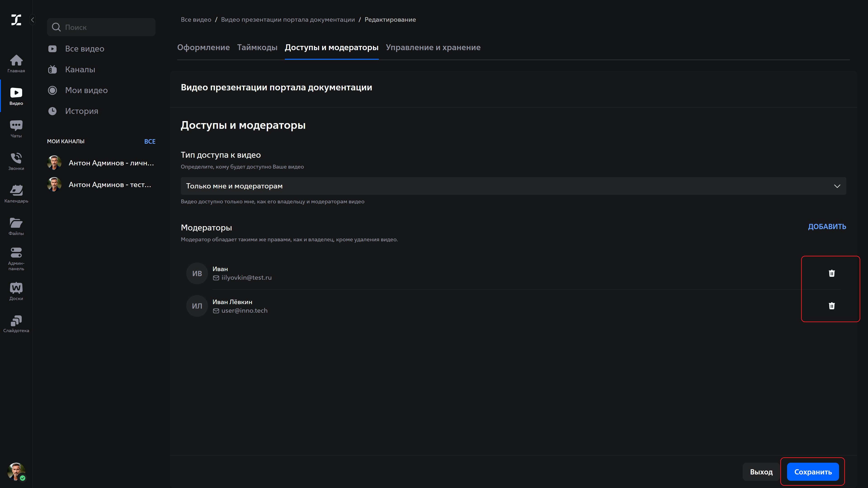Select the История menu item
Screen dimensions: 868x488
coord(81,111)
